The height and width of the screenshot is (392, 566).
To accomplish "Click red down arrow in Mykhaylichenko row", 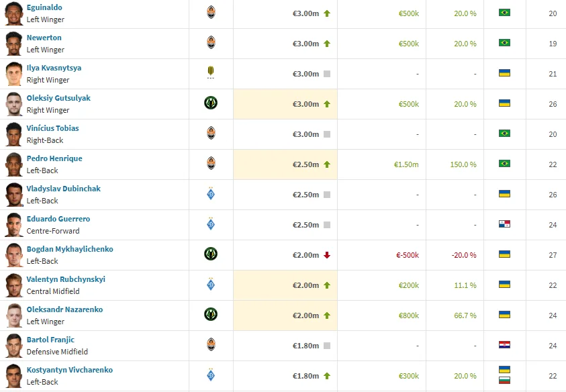I will (327, 255).
